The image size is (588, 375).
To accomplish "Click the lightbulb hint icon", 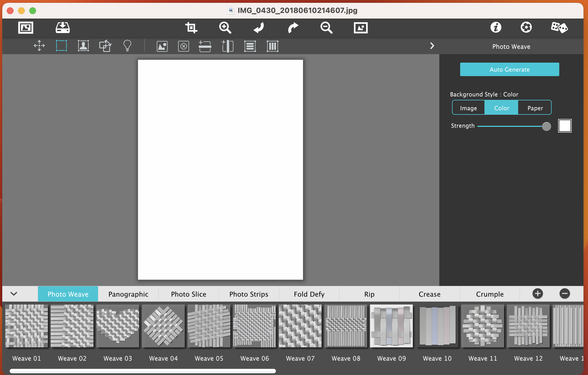I will pyautogui.click(x=127, y=46).
